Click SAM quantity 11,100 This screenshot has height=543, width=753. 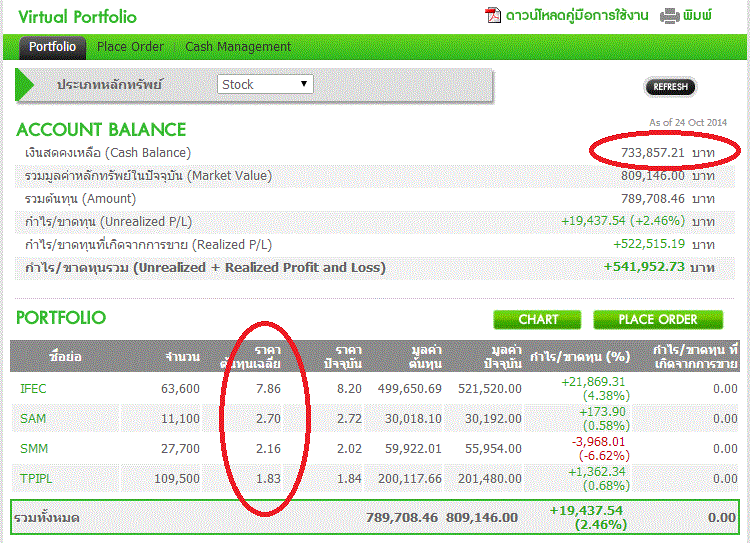[180, 419]
